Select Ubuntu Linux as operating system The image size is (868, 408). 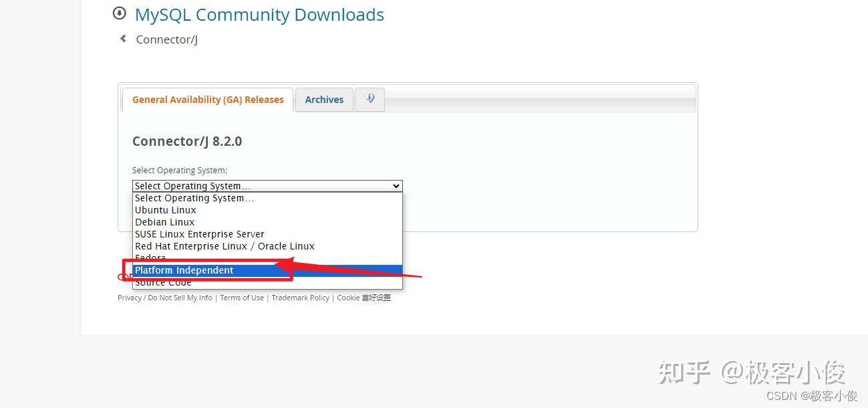(x=165, y=209)
